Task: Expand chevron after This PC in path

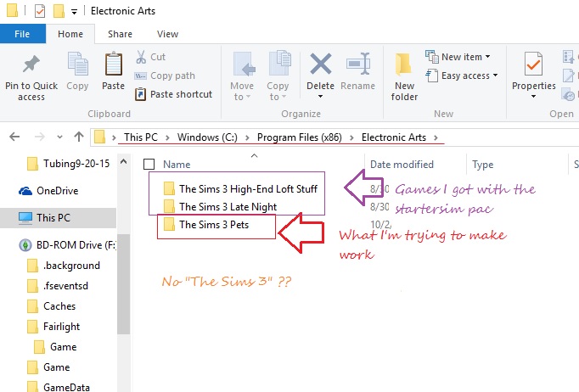Action: point(167,137)
